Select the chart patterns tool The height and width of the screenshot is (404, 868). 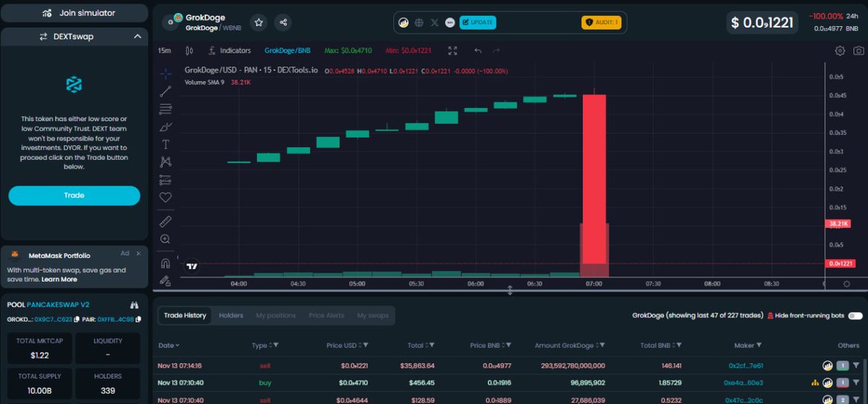tap(166, 162)
